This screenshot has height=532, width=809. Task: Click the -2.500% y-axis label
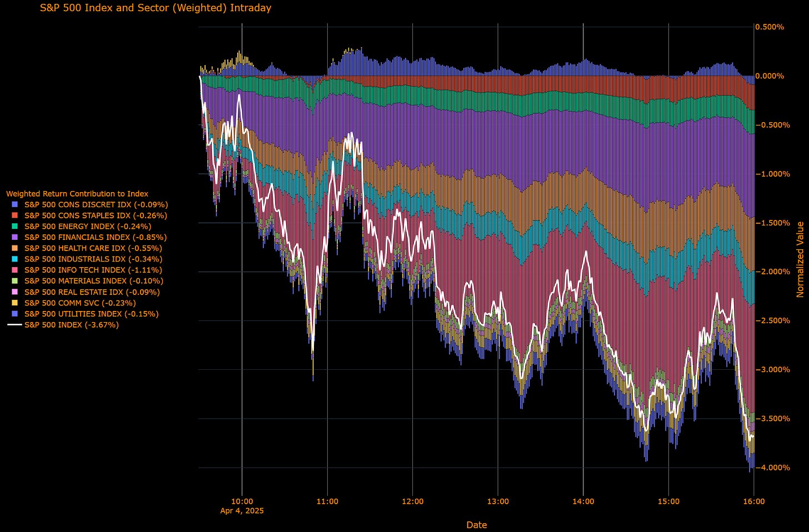[x=772, y=320]
